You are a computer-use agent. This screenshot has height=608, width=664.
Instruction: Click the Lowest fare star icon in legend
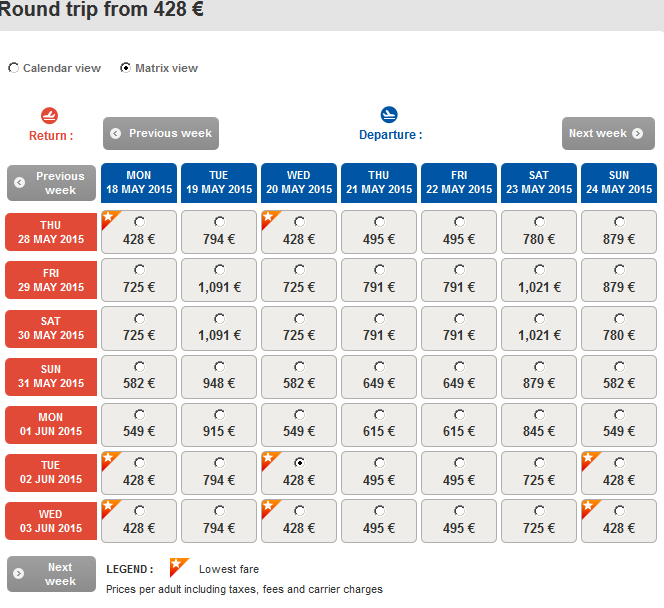pos(179,568)
